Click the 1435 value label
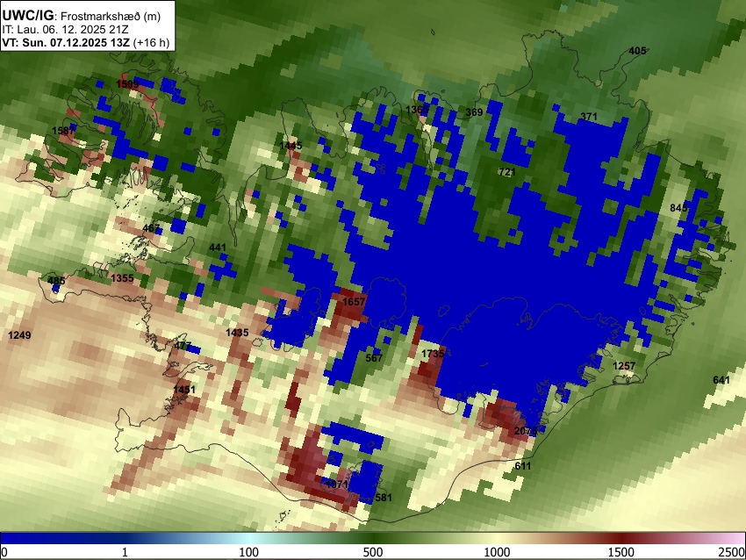The image size is (746, 560). 237,333
